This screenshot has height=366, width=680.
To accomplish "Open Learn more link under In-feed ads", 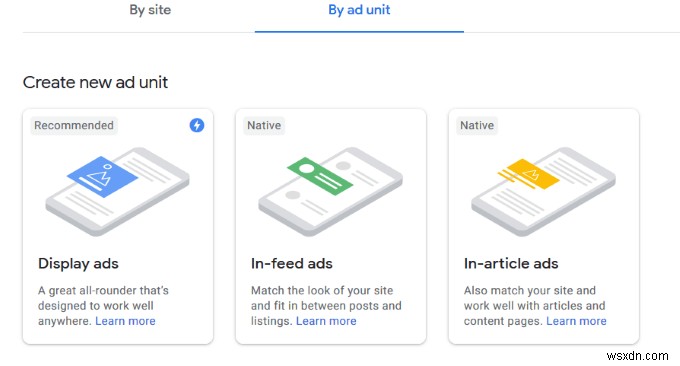I will [326, 321].
